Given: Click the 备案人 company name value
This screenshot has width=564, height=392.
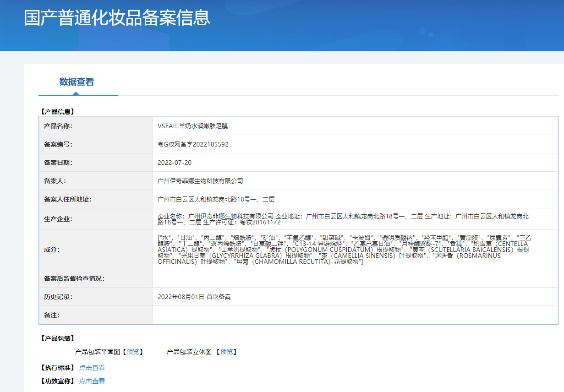Looking at the screenshot, I should 200,181.
